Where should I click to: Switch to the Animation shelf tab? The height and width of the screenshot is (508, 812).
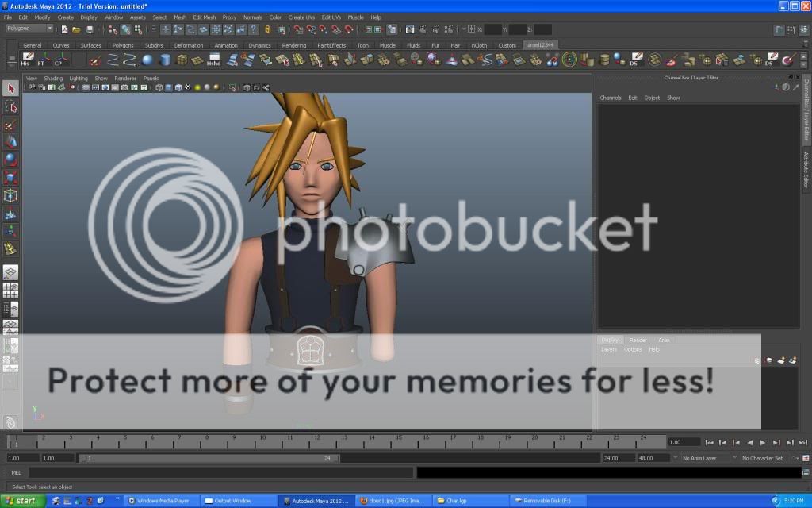click(226, 45)
